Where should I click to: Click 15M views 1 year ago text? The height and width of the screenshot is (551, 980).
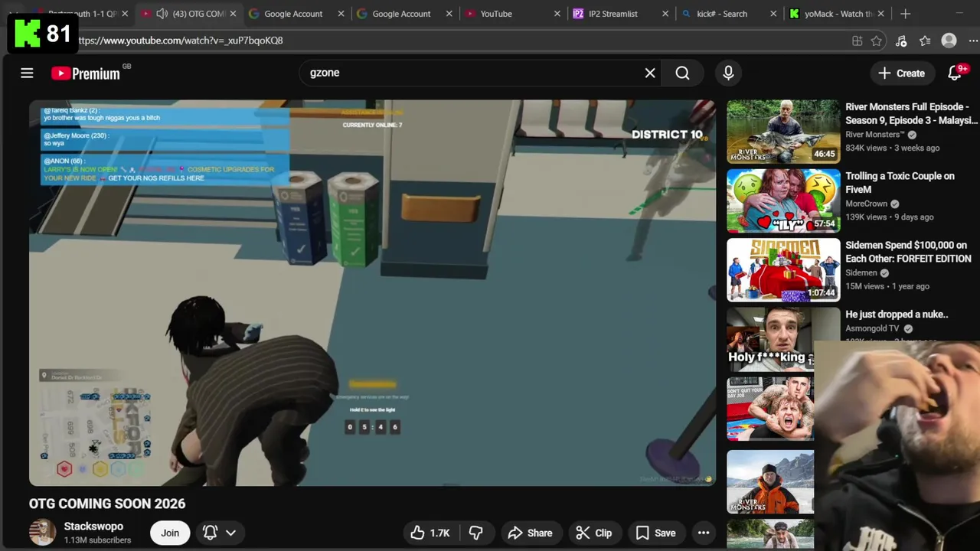coord(887,286)
